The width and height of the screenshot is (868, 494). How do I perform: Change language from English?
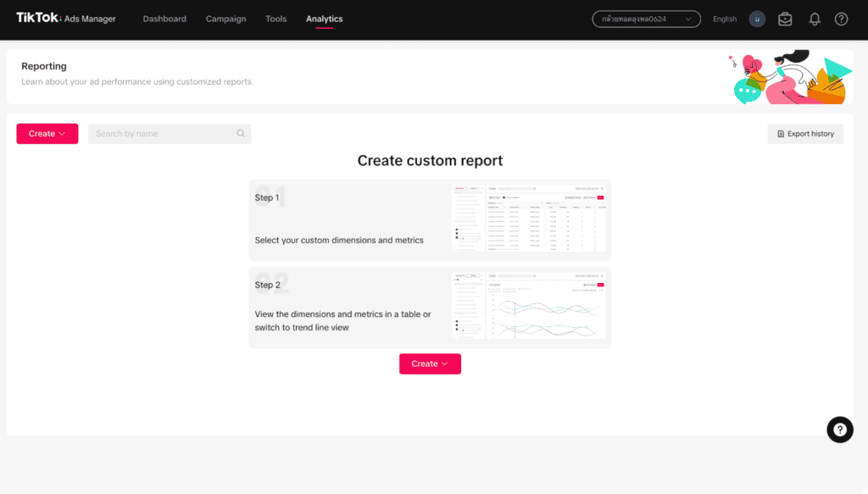(725, 19)
